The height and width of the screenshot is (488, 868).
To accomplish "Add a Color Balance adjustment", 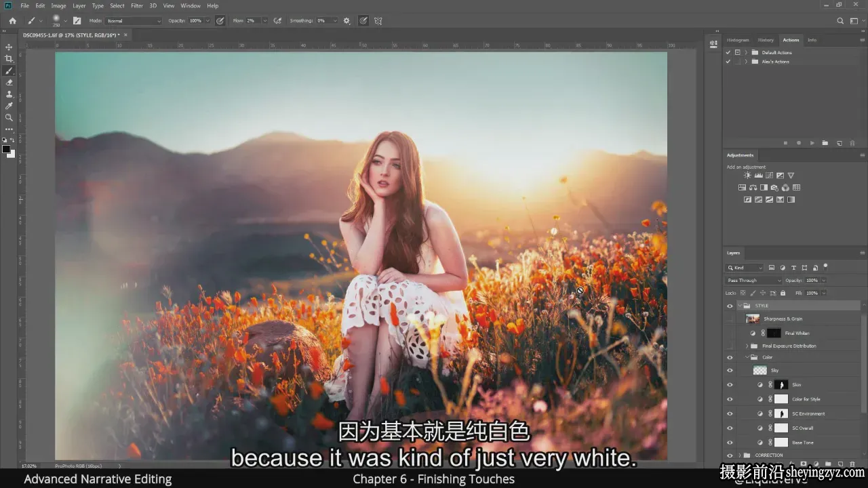I will point(753,188).
